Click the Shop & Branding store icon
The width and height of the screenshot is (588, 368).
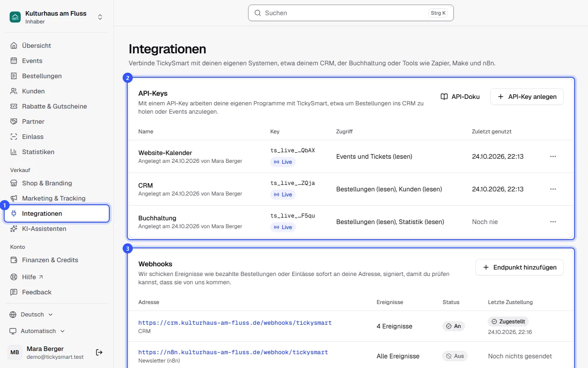coord(14,183)
